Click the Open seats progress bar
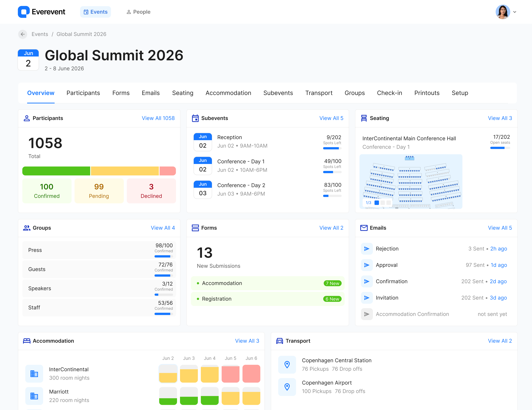Screen dimensions: 532x410 pos(500,148)
